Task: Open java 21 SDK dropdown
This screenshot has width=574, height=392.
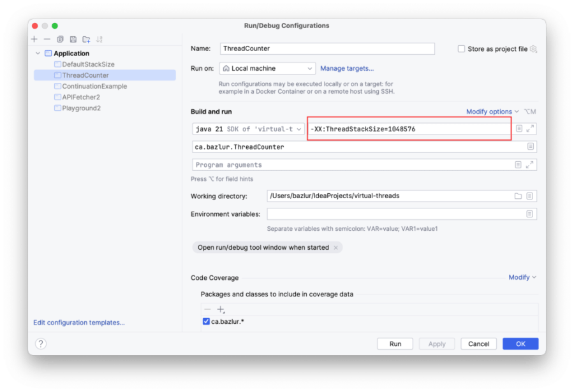Action: click(x=248, y=129)
